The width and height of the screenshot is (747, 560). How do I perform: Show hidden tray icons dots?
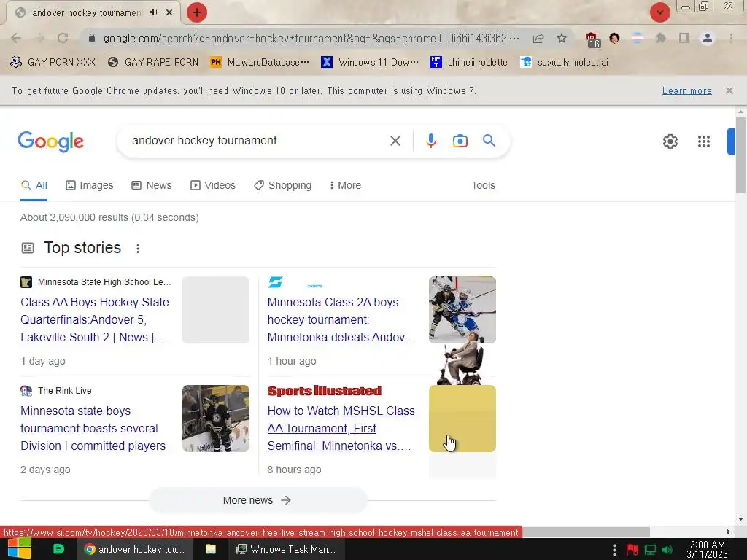point(614,550)
